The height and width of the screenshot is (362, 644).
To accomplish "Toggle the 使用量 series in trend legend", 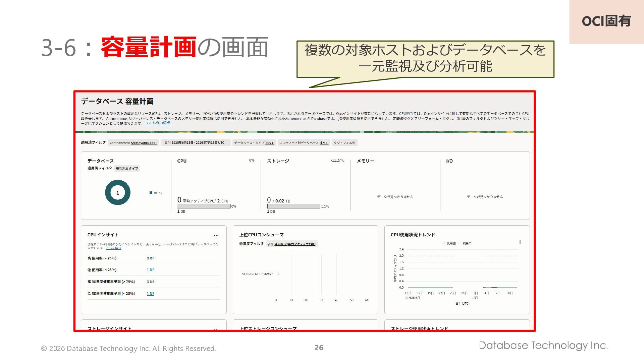I will pyautogui.click(x=449, y=243).
